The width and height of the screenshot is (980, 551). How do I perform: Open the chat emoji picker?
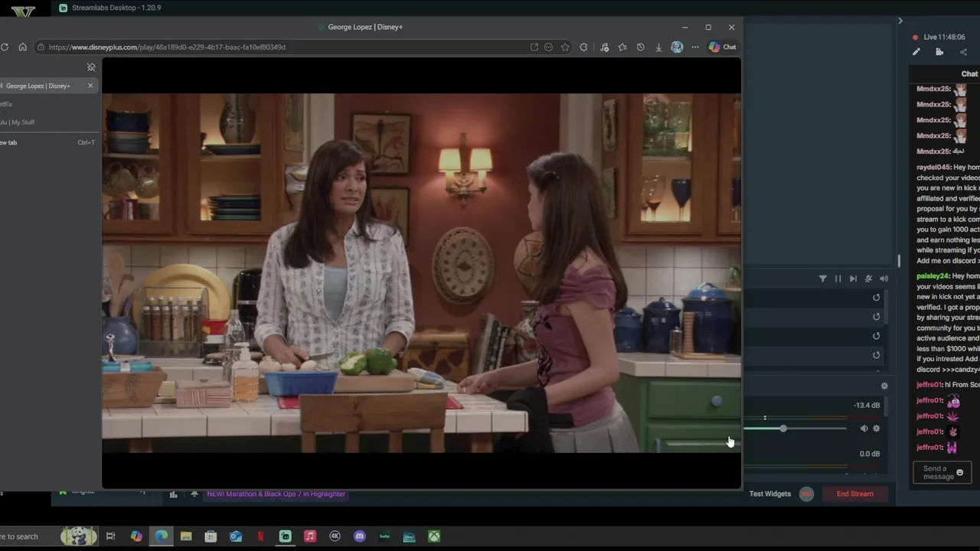point(960,473)
